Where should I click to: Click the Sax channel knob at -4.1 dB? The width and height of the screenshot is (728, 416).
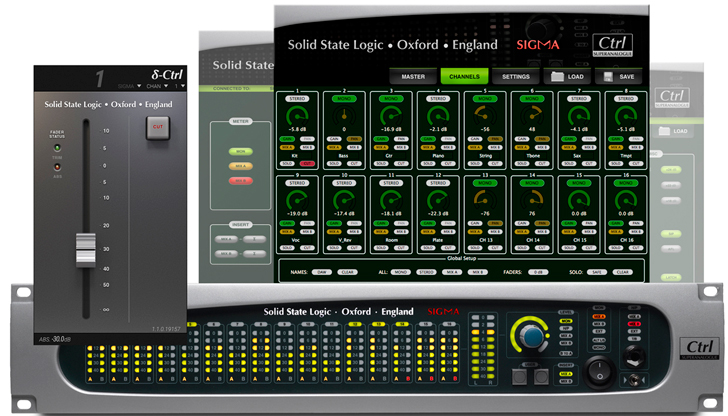[579, 115]
